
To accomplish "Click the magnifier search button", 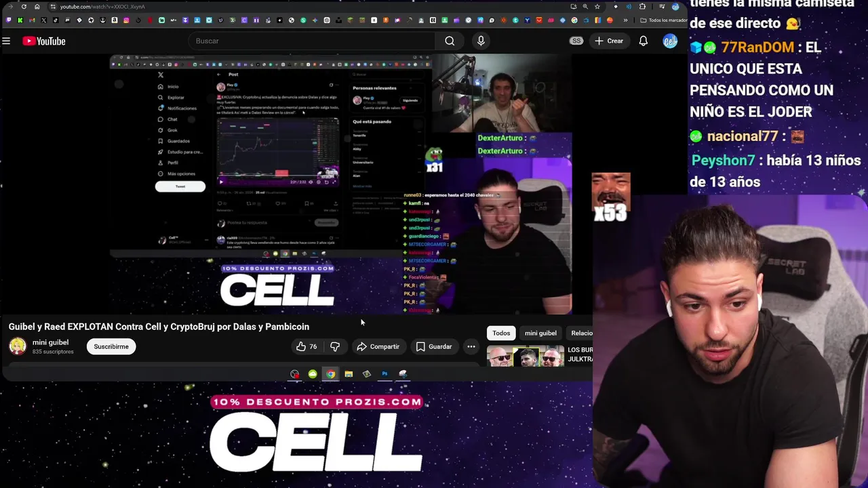I will 450,41.
